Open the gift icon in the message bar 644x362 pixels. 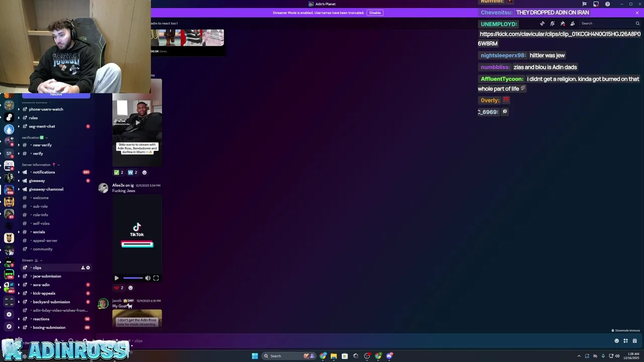point(635,341)
